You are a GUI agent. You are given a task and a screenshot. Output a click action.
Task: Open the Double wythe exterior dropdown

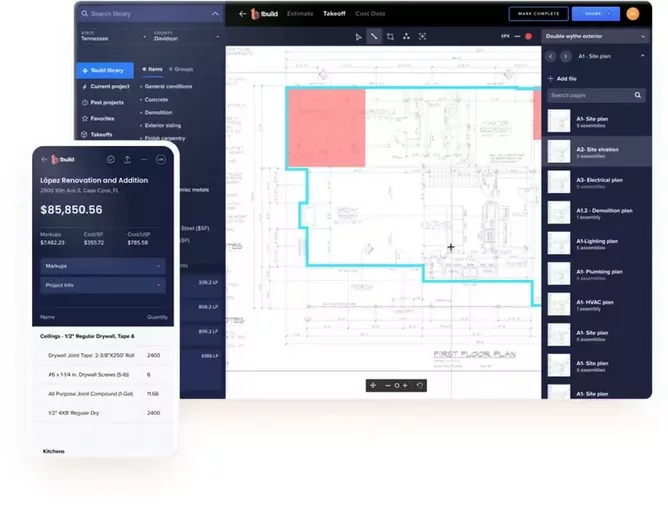point(595,36)
